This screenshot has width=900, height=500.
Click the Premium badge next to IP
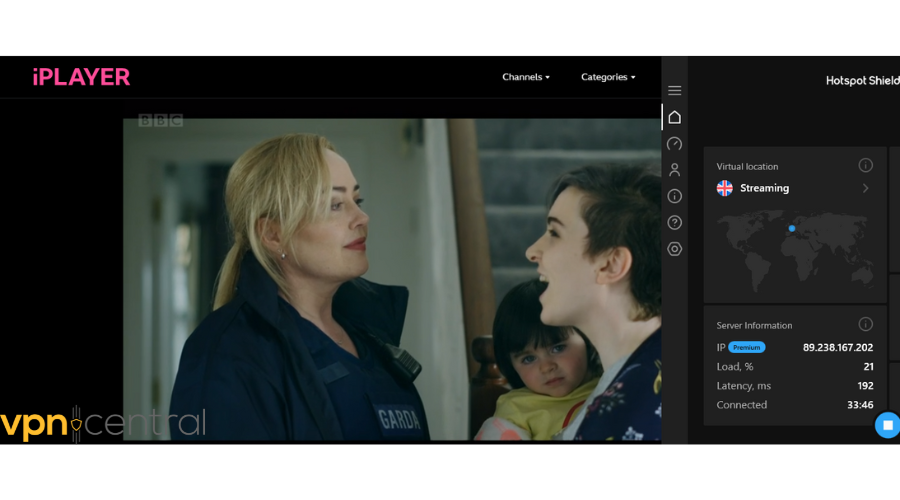click(746, 347)
